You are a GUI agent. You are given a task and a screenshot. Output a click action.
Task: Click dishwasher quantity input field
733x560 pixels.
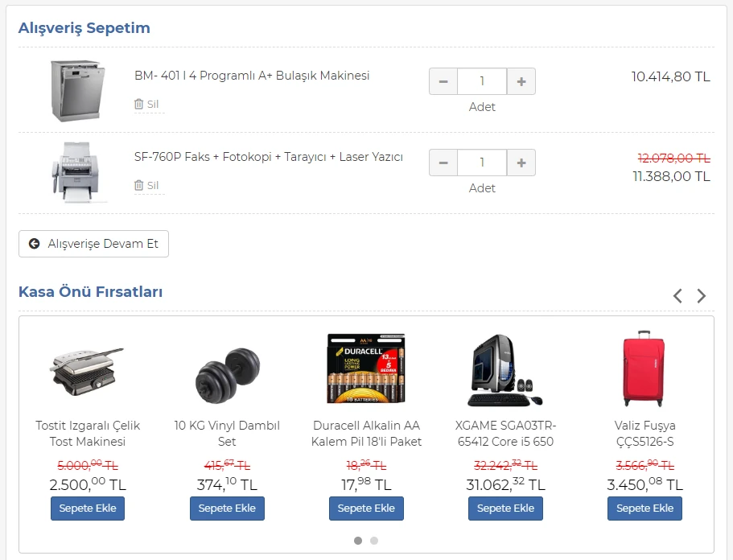click(x=482, y=81)
